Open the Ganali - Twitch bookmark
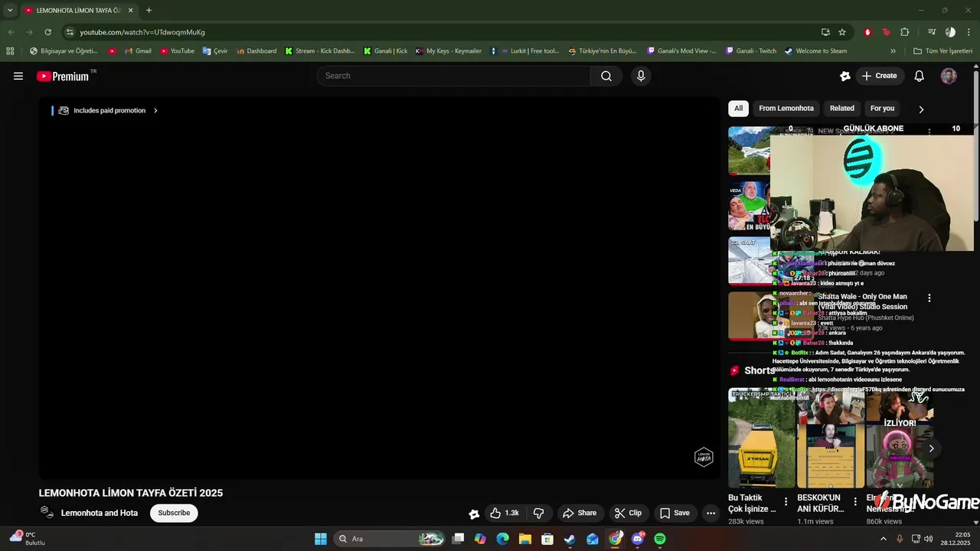This screenshot has height=551, width=980. [751, 51]
